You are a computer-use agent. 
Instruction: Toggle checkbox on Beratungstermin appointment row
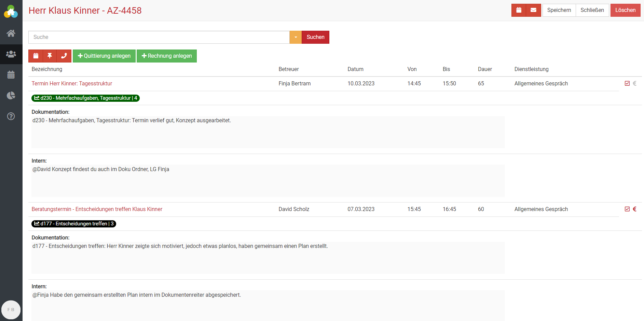point(627,209)
